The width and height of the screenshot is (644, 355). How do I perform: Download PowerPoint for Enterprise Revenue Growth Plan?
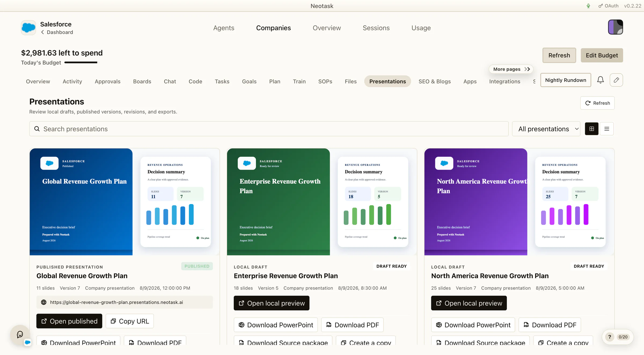276,325
